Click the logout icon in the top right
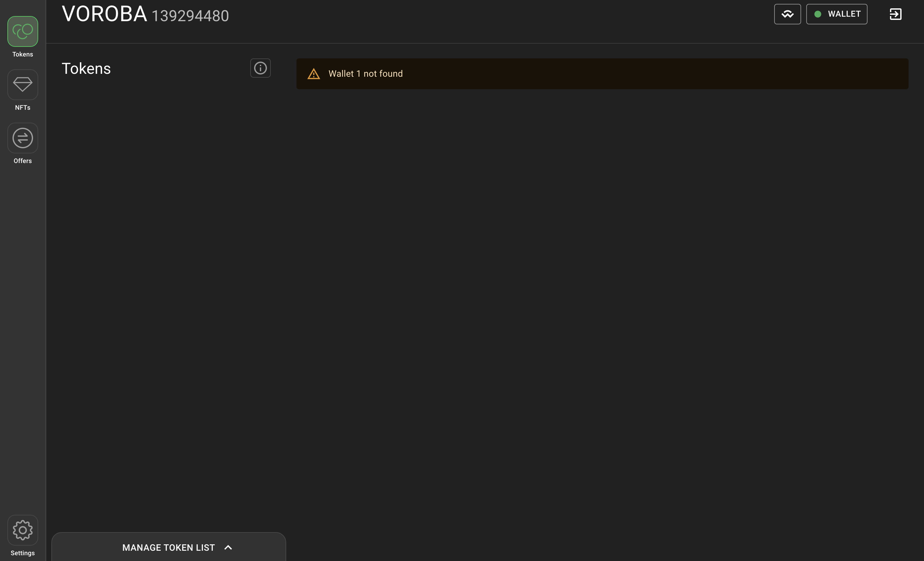 [x=896, y=14]
